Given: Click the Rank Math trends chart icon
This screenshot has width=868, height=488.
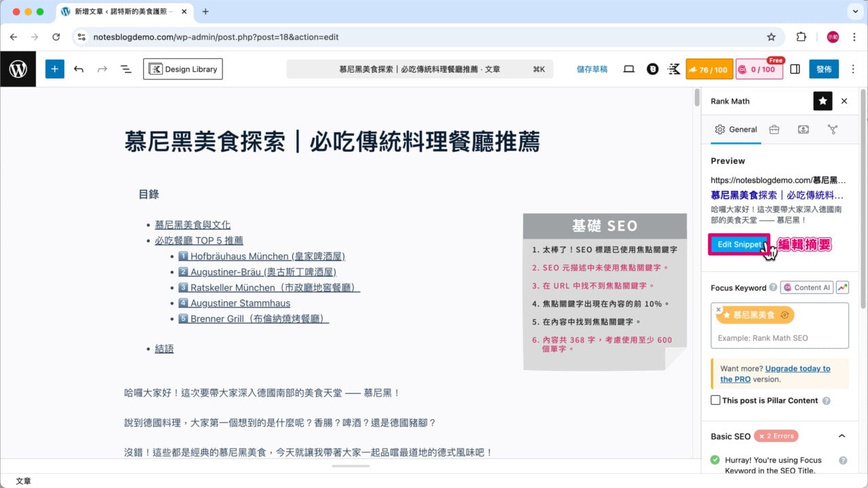Looking at the screenshot, I should (x=842, y=287).
